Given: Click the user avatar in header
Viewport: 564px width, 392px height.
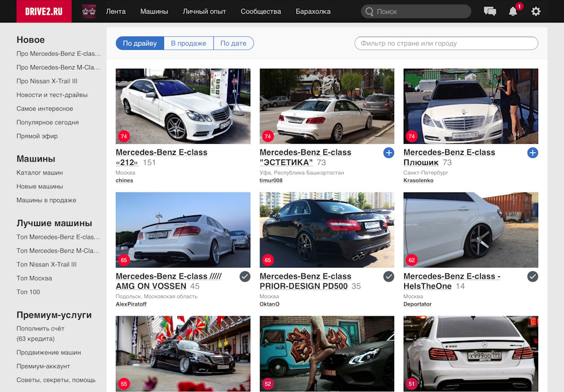Looking at the screenshot, I should (89, 12).
